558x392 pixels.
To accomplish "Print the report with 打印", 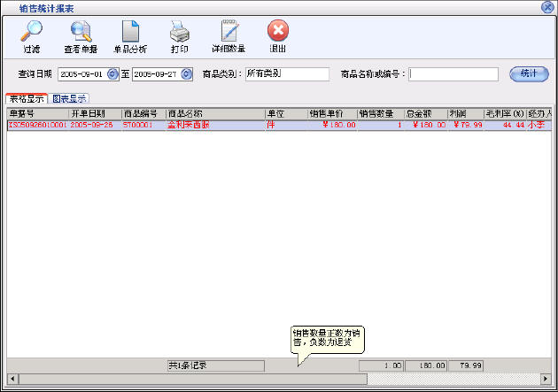I will point(179,36).
